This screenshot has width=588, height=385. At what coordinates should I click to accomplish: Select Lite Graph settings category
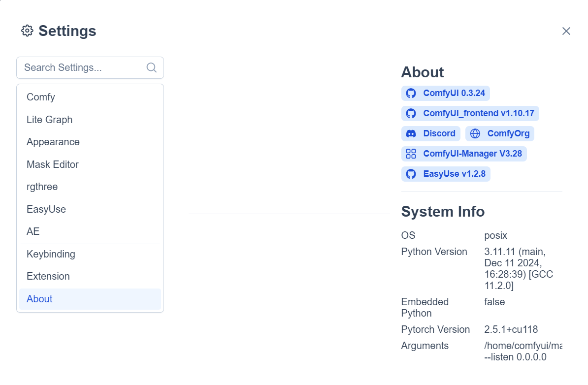pyautogui.click(x=49, y=120)
